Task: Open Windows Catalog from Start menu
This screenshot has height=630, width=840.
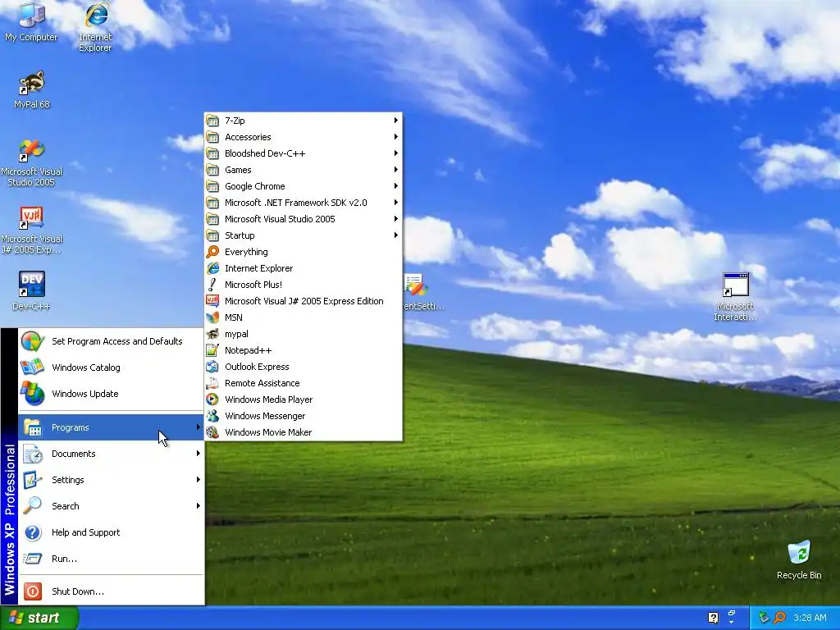Action: 111,367
